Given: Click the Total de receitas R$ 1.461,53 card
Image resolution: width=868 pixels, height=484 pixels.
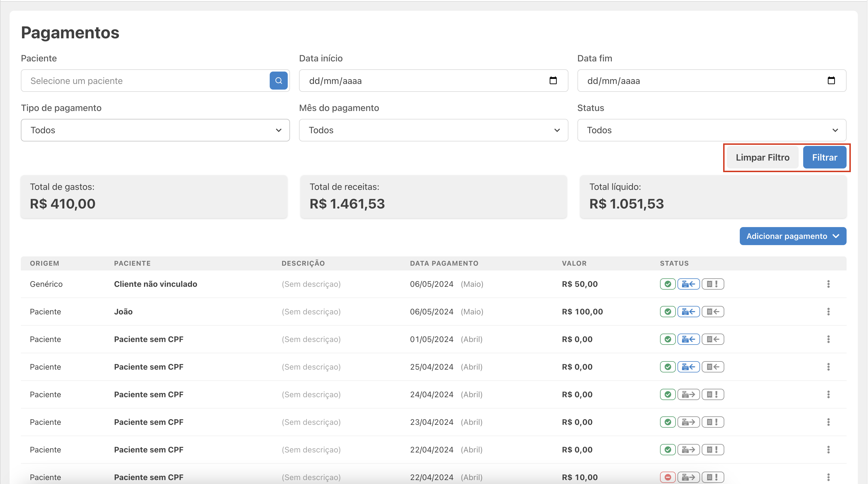Looking at the screenshot, I should (x=433, y=197).
